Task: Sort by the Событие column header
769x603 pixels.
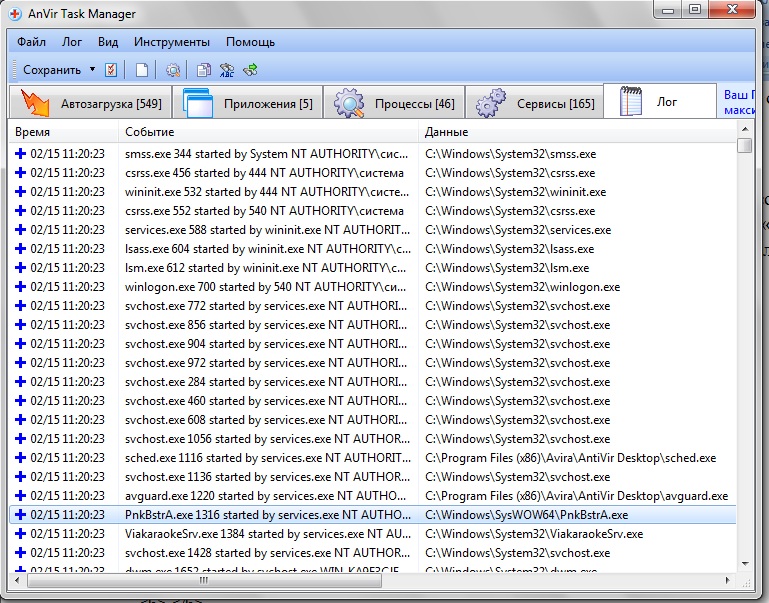Action: pos(268,132)
